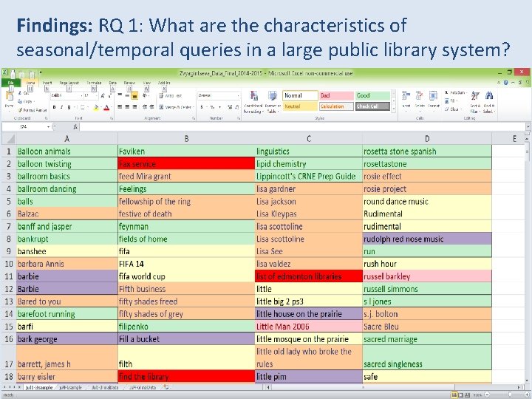Image resolution: width=532 pixels, height=399 pixels.
Task: Select Top Align icon
Action: click(120, 95)
